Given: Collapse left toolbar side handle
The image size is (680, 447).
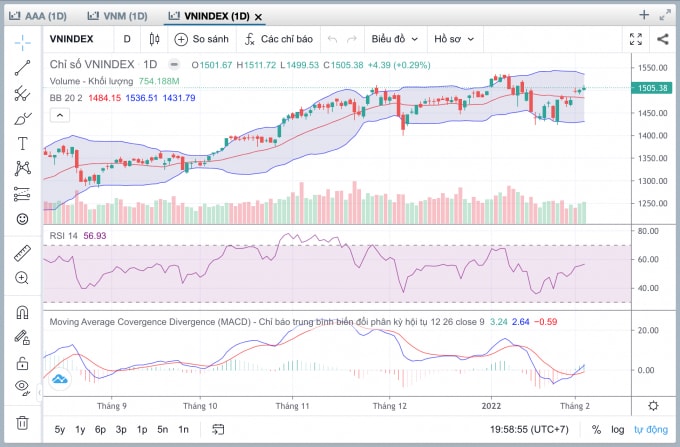Looking at the screenshot, I should tap(40, 393).
